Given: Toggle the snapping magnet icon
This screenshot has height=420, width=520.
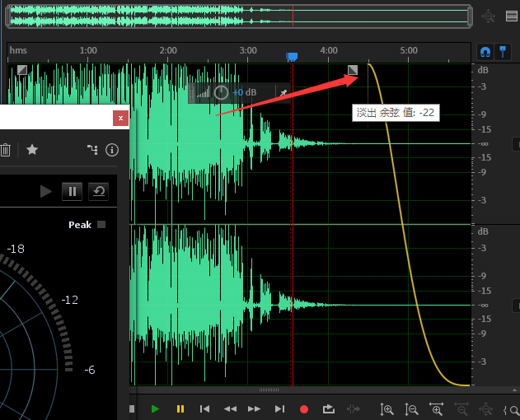Looking at the screenshot, I should tap(485, 52).
